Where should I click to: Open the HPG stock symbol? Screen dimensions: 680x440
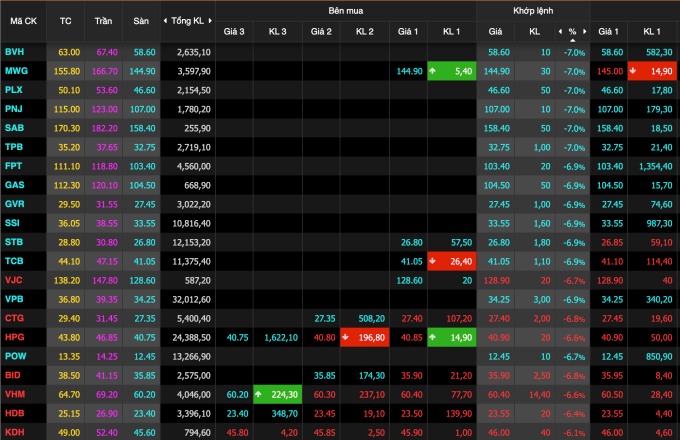click(x=15, y=337)
